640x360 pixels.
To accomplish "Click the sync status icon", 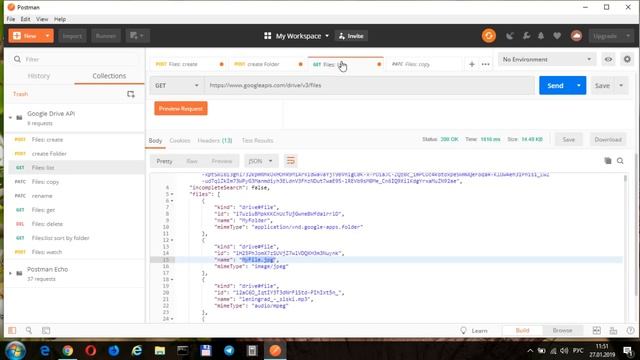I will coord(489,36).
